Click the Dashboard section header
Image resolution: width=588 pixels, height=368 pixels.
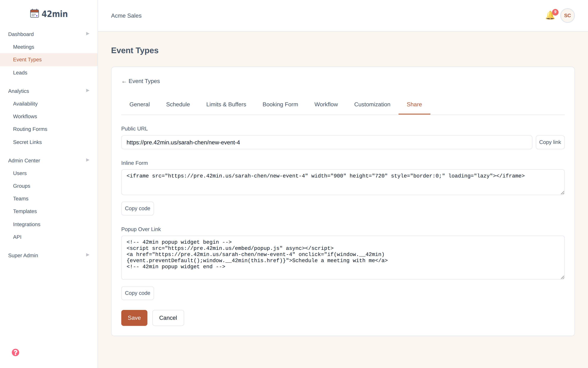(21, 34)
